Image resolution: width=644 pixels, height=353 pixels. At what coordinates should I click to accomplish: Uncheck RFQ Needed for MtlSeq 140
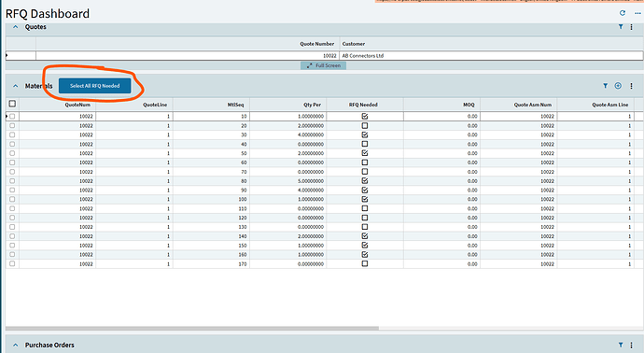[365, 236]
